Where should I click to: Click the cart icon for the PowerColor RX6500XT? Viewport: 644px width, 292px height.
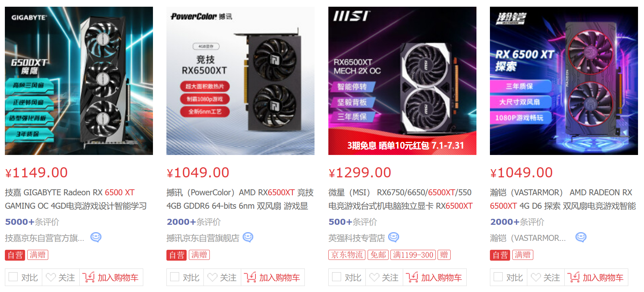250,277
